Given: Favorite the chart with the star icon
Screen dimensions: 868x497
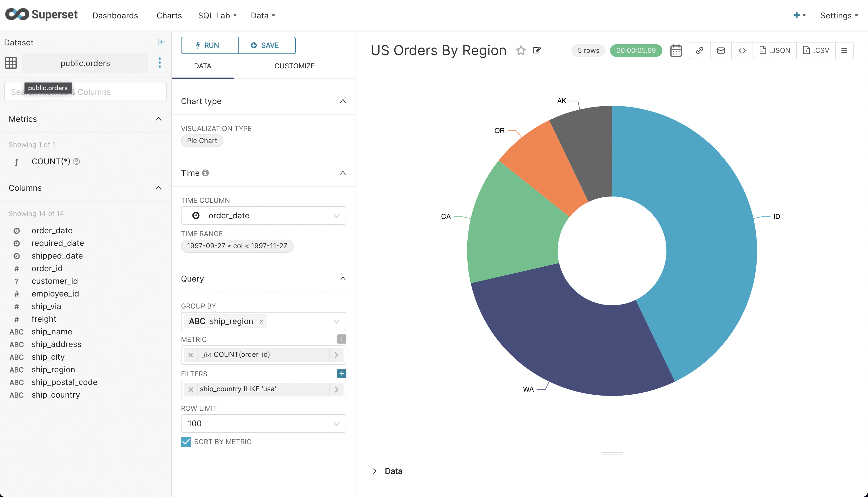Looking at the screenshot, I should [x=521, y=50].
